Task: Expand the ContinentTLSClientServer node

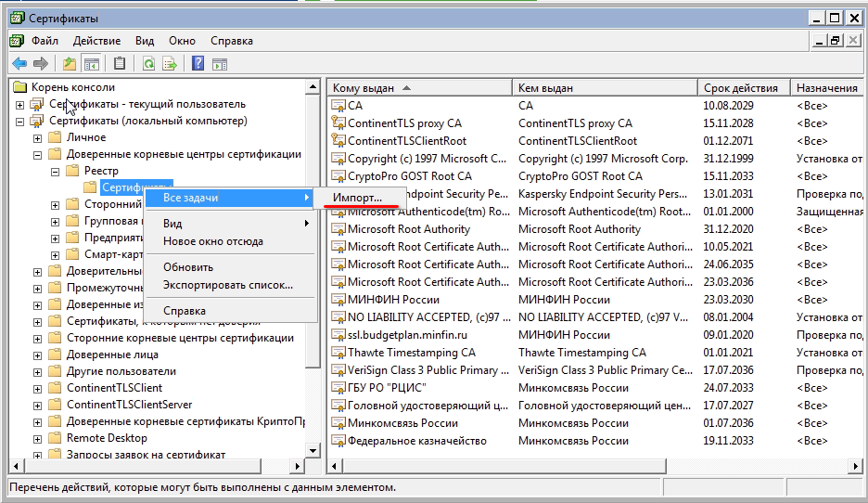Action: [x=38, y=406]
